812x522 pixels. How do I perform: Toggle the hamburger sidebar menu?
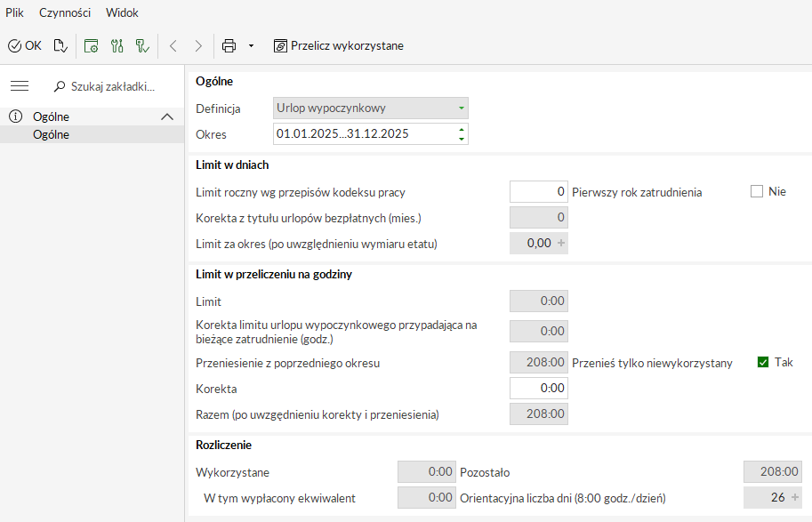[20, 86]
